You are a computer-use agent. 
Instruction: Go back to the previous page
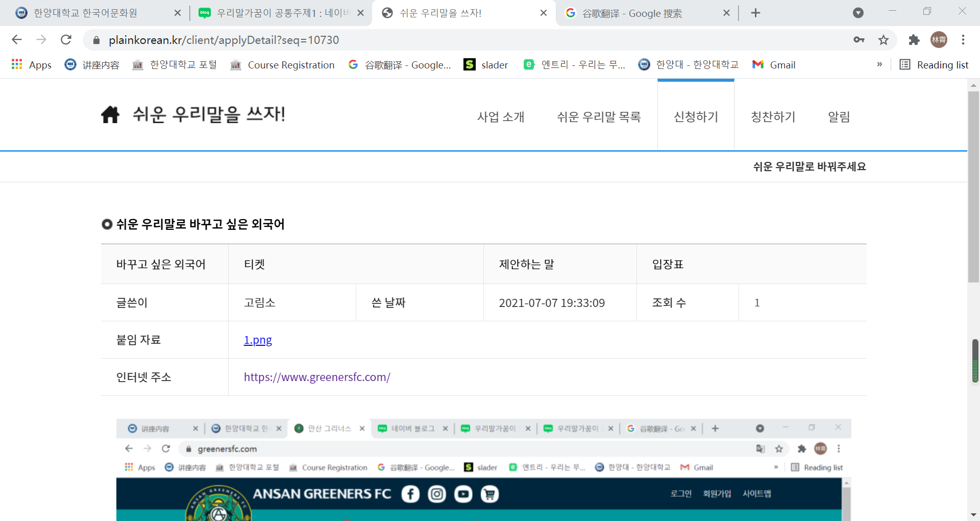pyautogui.click(x=17, y=40)
